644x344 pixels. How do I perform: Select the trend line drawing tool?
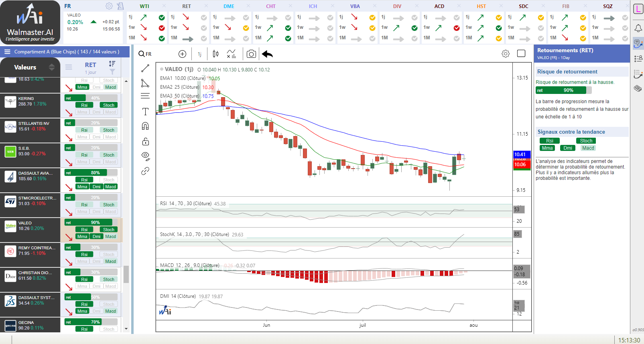tap(145, 68)
